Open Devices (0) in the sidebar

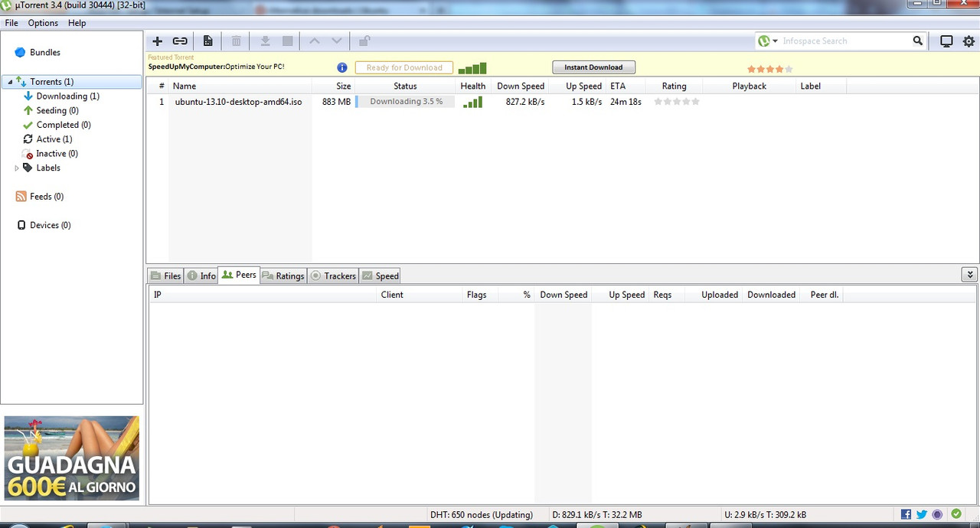(44, 226)
